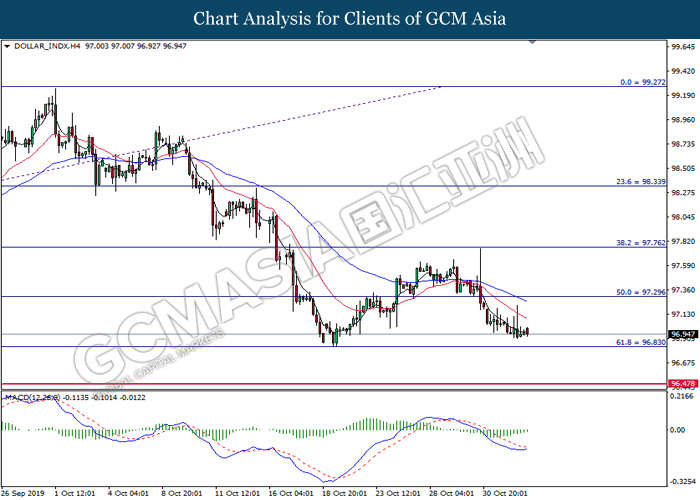This screenshot has height=500, width=700.
Task: Click the 28 Oct 04:01 time label
Action: (451, 493)
